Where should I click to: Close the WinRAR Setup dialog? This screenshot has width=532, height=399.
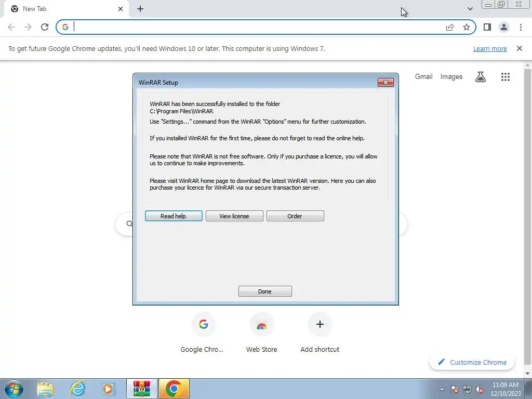pyautogui.click(x=385, y=82)
